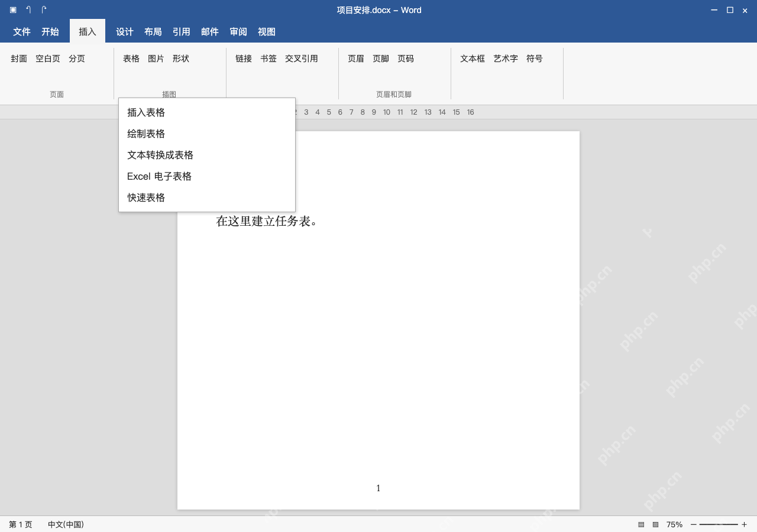Image resolution: width=757 pixels, height=532 pixels.
Task: Insert a 文本框
Action: pyautogui.click(x=473, y=59)
